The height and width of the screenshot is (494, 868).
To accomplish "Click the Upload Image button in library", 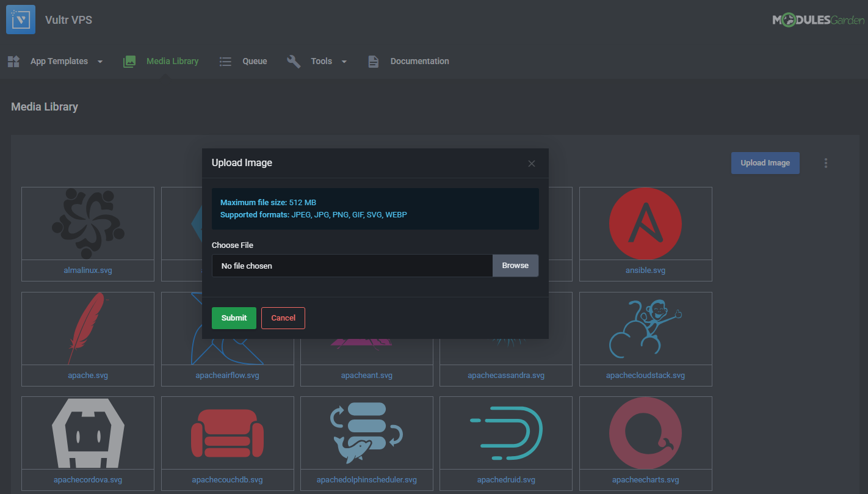I will click(765, 163).
